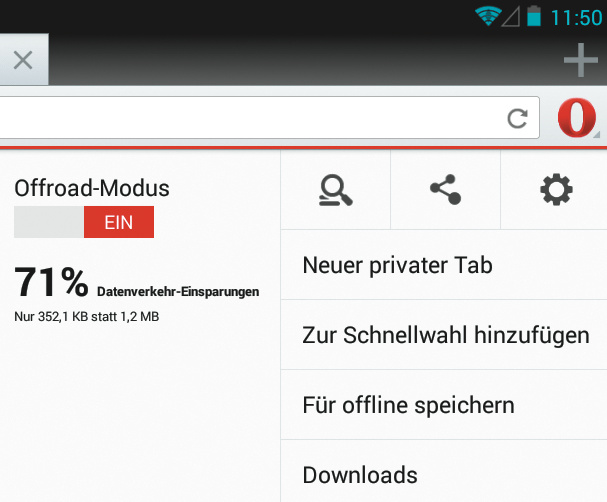The height and width of the screenshot is (502, 607).
Task: Tap the clock showing 11:50
Action: pyautogui.click(x=576, y=17)
